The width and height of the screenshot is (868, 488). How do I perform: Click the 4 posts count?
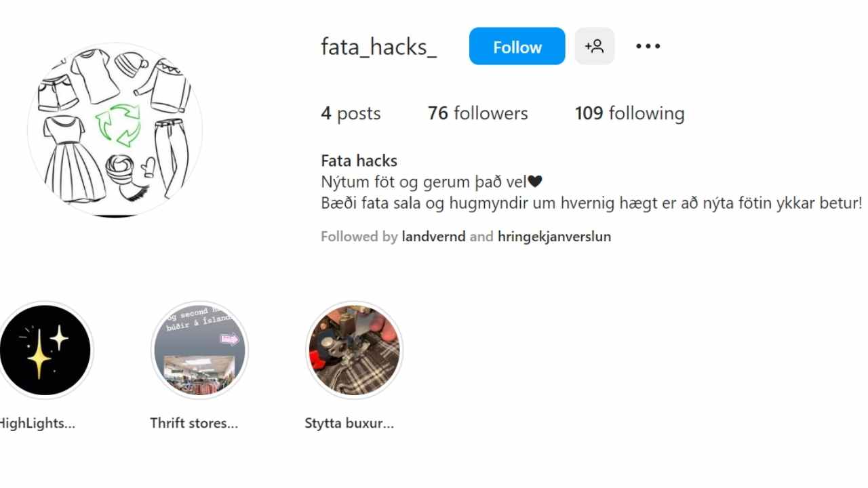pyautogui.click(x=351, y=113)
